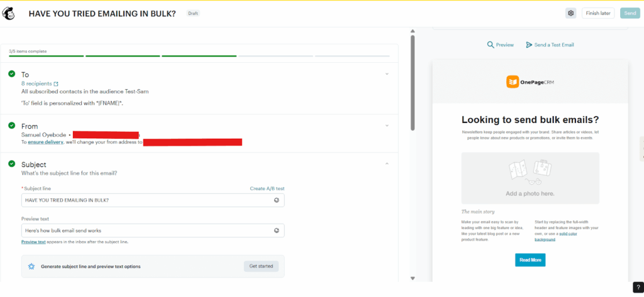
Task: Click the Mailchimp monkey logo
Action: point(8,14)
